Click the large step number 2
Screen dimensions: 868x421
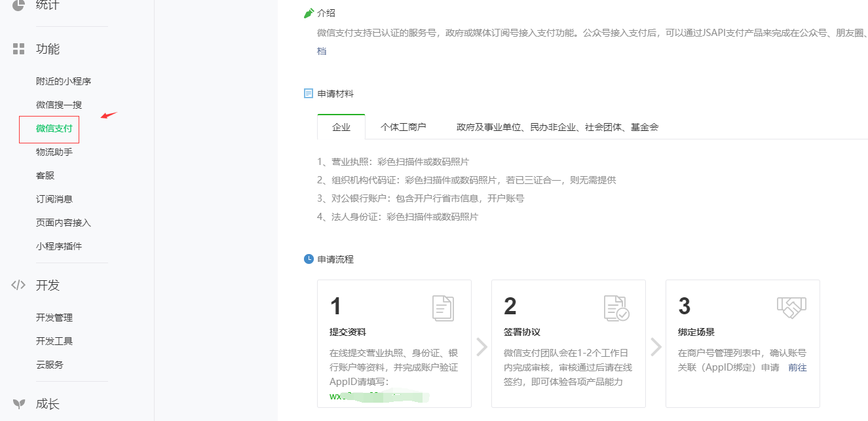(510, 306)
